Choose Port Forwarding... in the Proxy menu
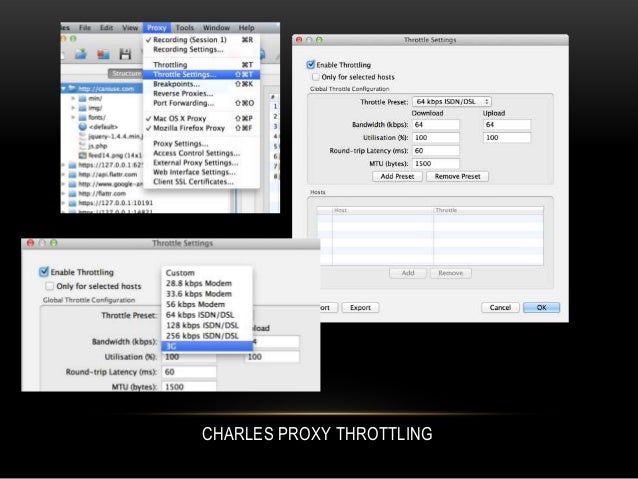 pyautogui.click(x=201, y=103)
